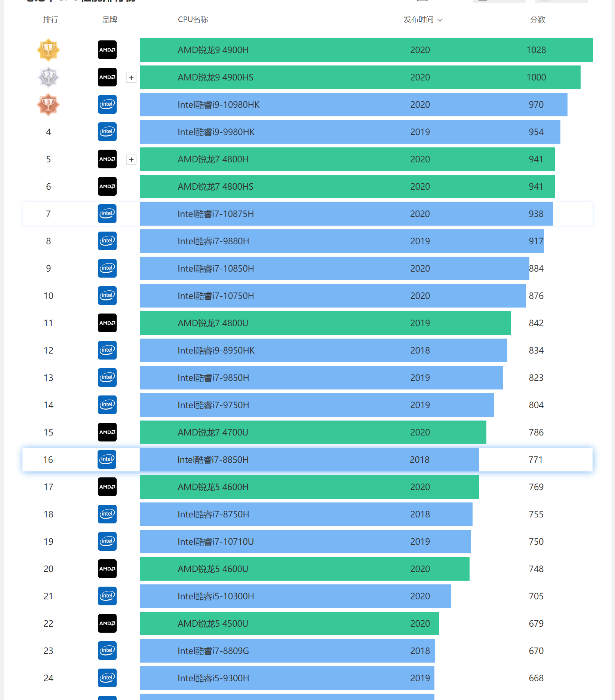Click Intel logo beside i9-10980HK
The image size is (615, 700).
click(x=107, y=104)
